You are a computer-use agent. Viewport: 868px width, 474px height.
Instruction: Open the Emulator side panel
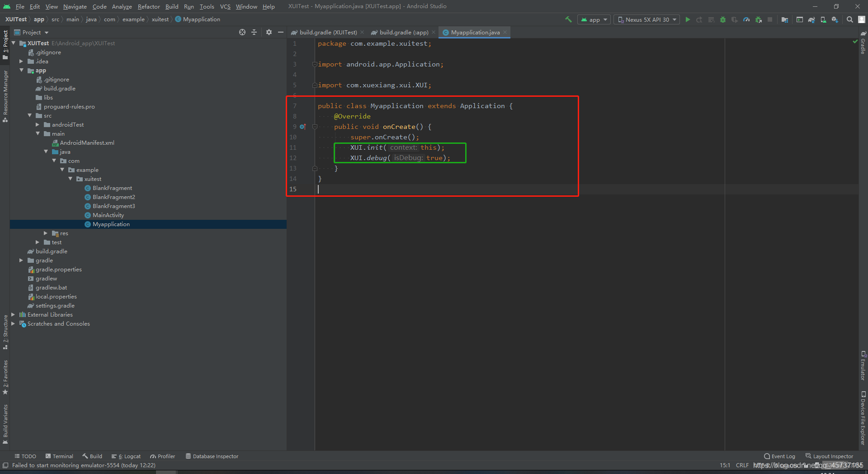click(x=863, y=365)
